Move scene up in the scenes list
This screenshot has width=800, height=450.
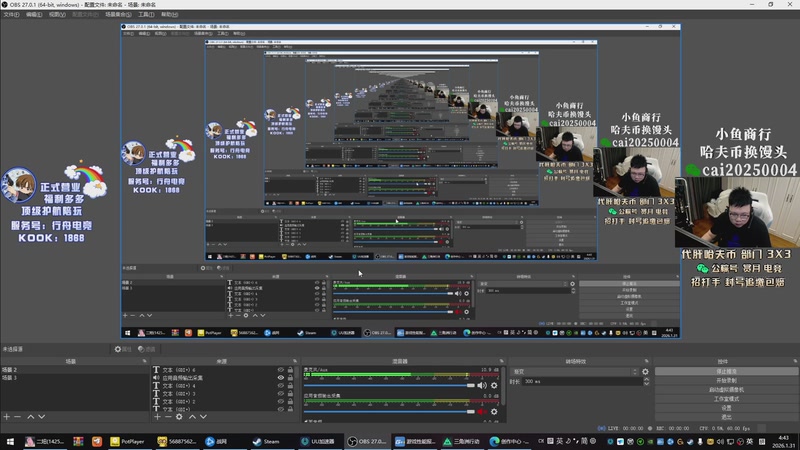tap(31, 417)
